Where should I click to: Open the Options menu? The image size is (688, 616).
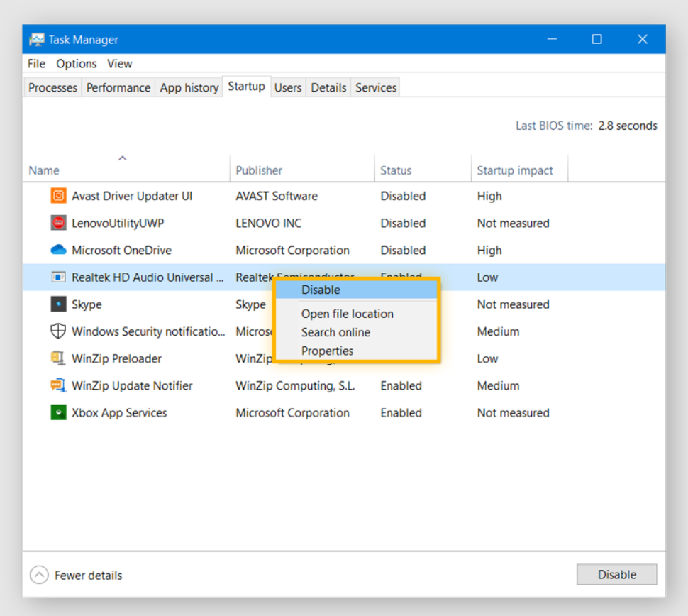pyautogui.click(x=77, y=64)
